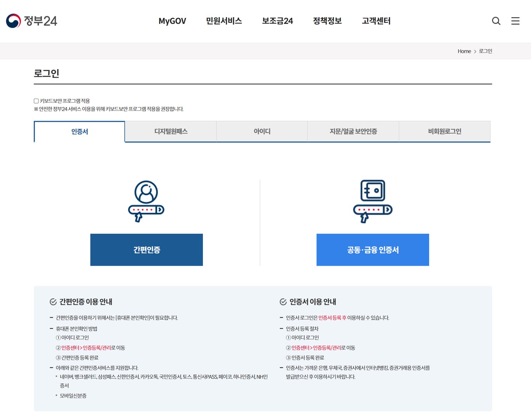The width and height of the screenshot is (531, 420).
Task: Click the breadcrumb chevron between Home and 로그인
Action: (475, 51)
